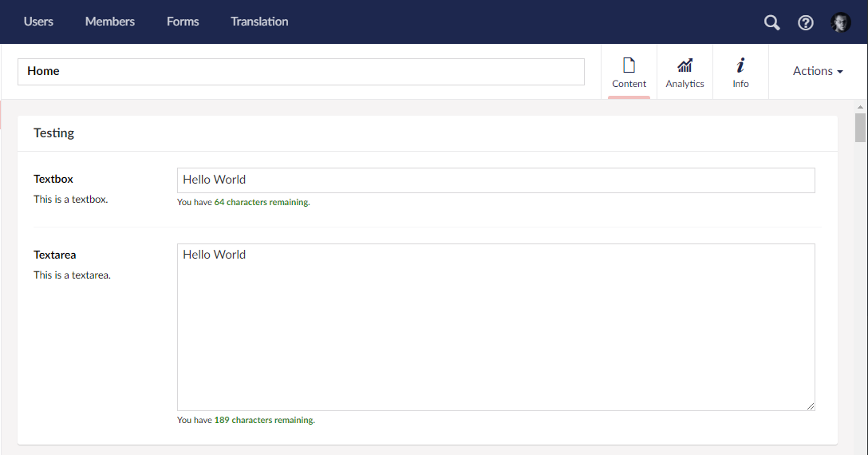868x455 pixels.
Task: Click the textarea resize handle corner
Action: [811, 406]
